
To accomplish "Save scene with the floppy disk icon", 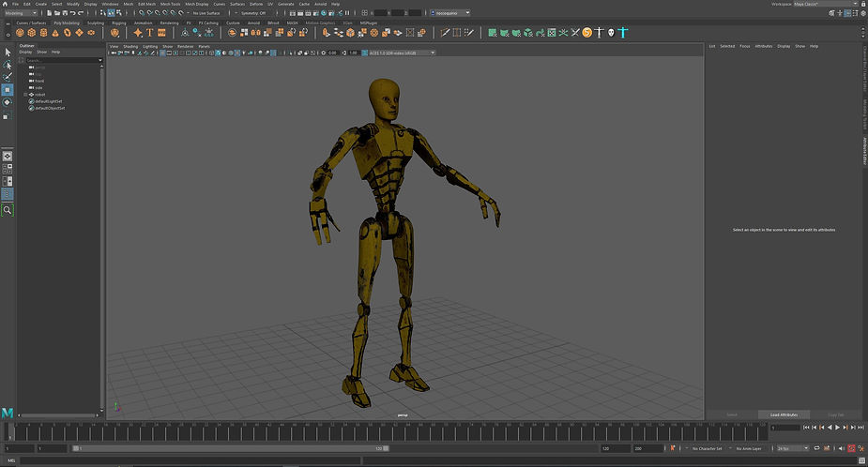I will 65,13.
